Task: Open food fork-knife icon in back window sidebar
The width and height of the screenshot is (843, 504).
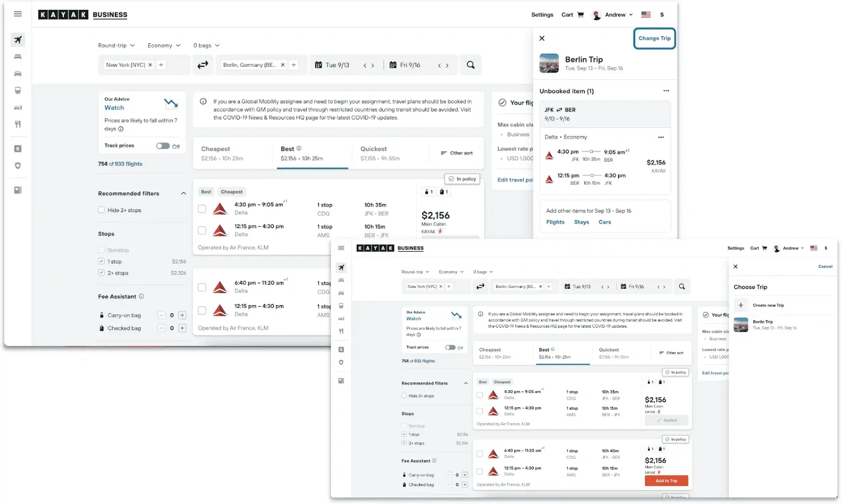Action: [18, 124]
